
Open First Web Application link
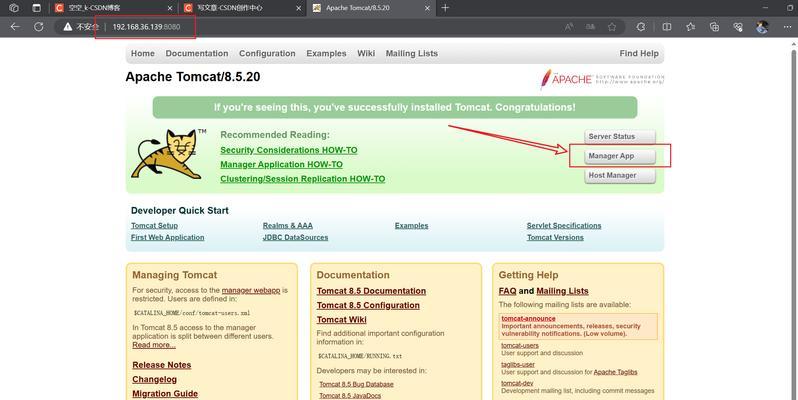[167, 237]
